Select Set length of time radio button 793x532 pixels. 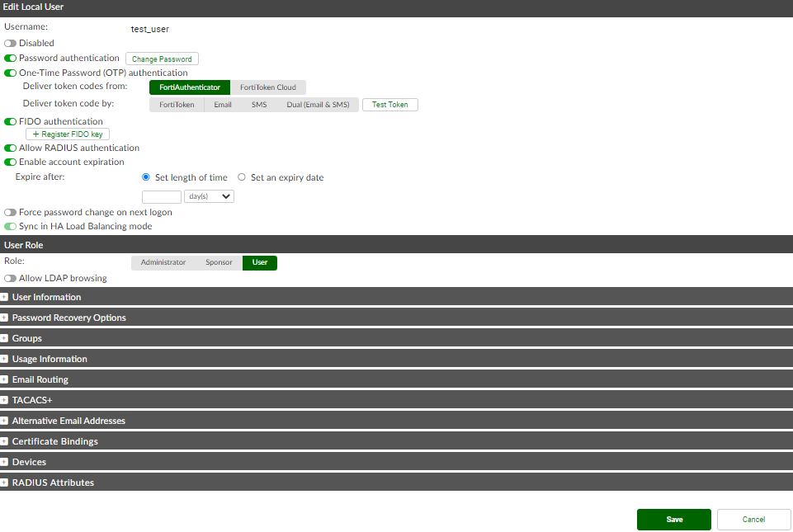[146, 177]
